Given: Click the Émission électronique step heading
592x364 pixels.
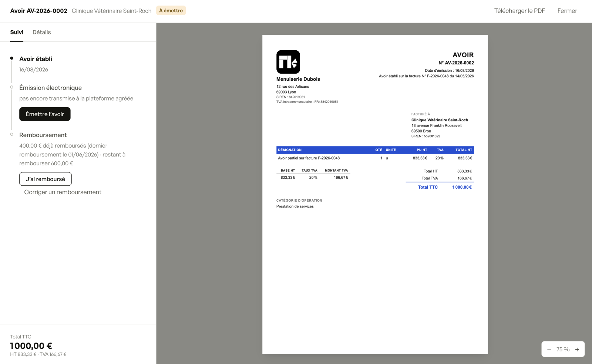Looking at the screenshot, I should tap(50, 88).
